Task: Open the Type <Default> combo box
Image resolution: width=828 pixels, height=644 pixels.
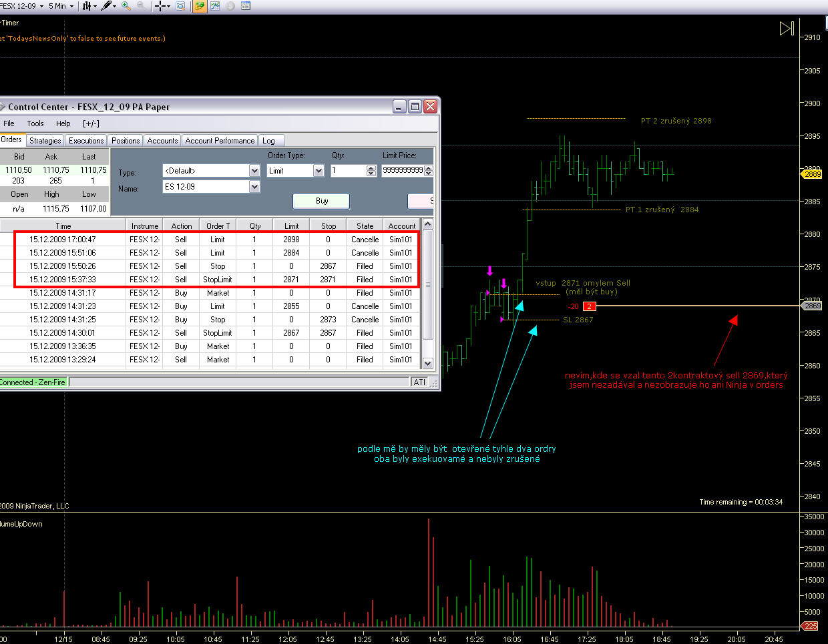Action: click(x=211, y=171)
